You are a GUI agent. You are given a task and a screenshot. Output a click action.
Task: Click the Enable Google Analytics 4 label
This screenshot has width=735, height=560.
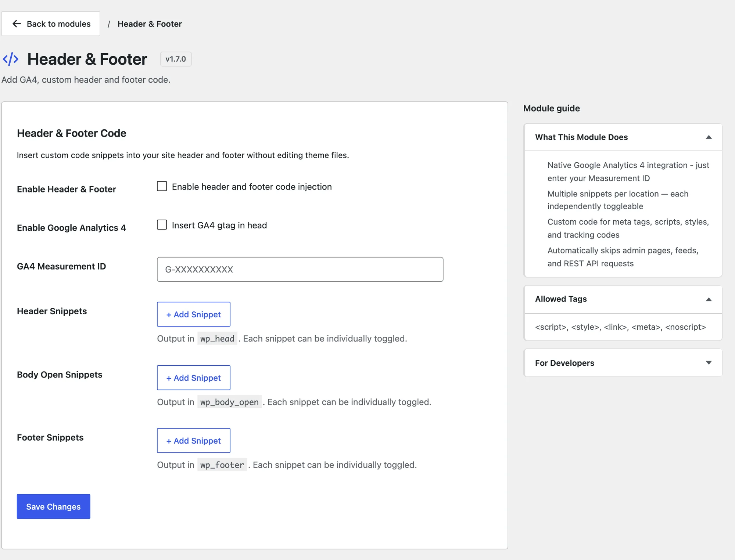71,228
